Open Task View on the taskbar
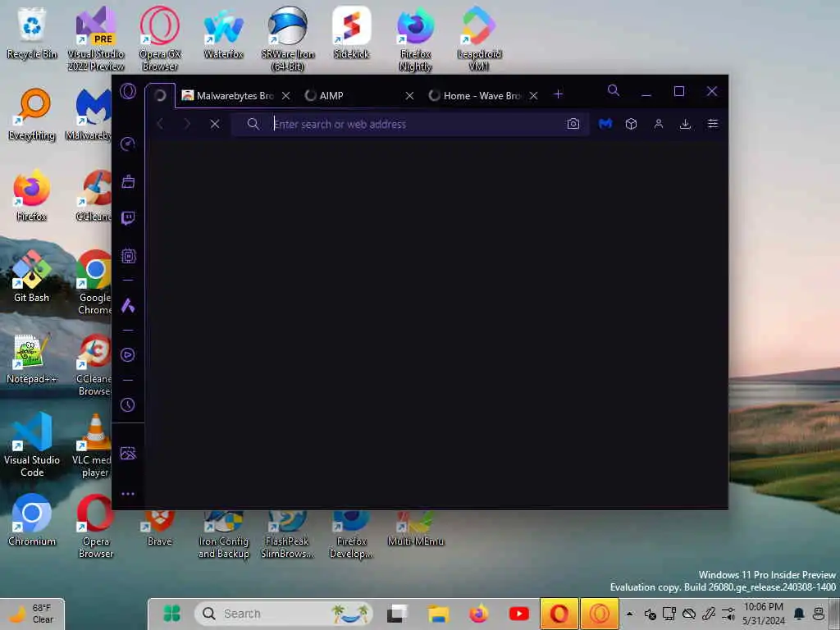 [x=398, y=614]
